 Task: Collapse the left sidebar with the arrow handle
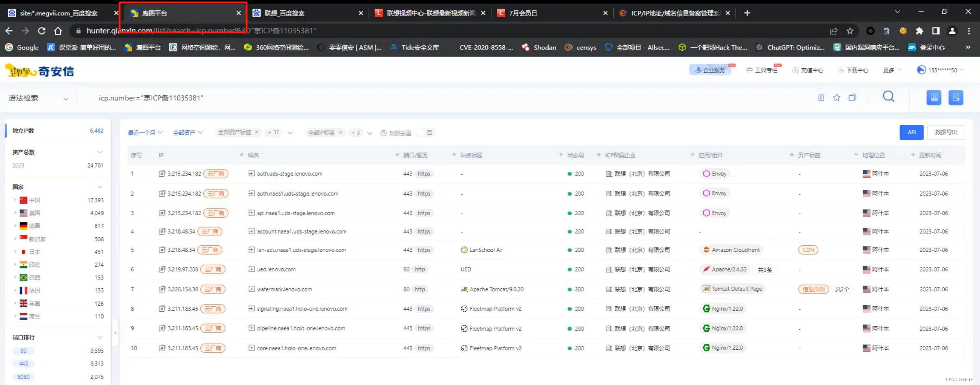[115, 332]
